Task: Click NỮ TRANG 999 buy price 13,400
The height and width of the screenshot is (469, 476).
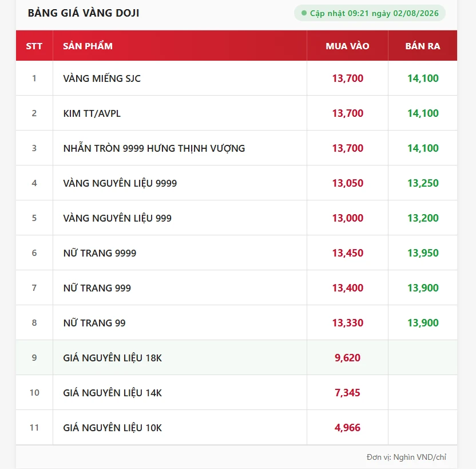Action: pyautogui.click(x=348, y=288)
